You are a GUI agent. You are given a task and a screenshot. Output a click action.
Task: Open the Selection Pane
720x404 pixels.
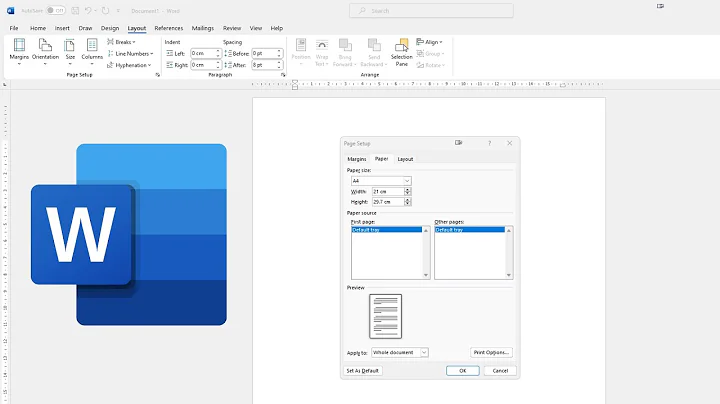tap(401, 52)
